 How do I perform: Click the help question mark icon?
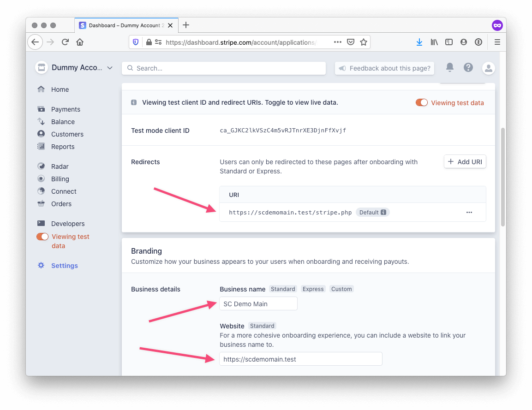468,67
